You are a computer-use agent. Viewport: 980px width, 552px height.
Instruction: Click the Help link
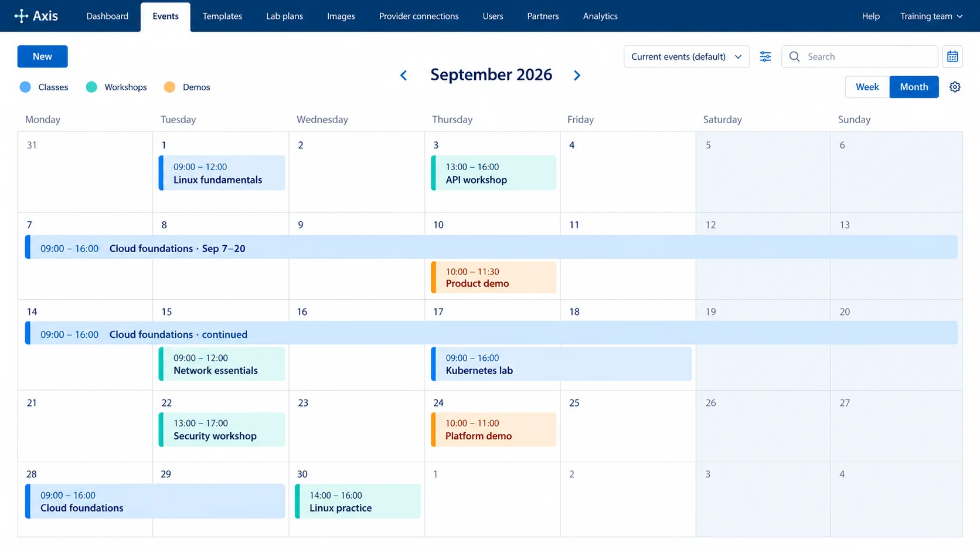pyautogui.click(x=870, y=16)
